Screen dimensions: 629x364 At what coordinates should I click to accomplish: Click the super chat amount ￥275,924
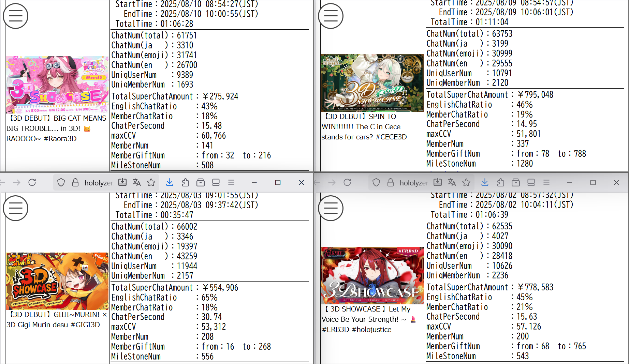point(220,96)
